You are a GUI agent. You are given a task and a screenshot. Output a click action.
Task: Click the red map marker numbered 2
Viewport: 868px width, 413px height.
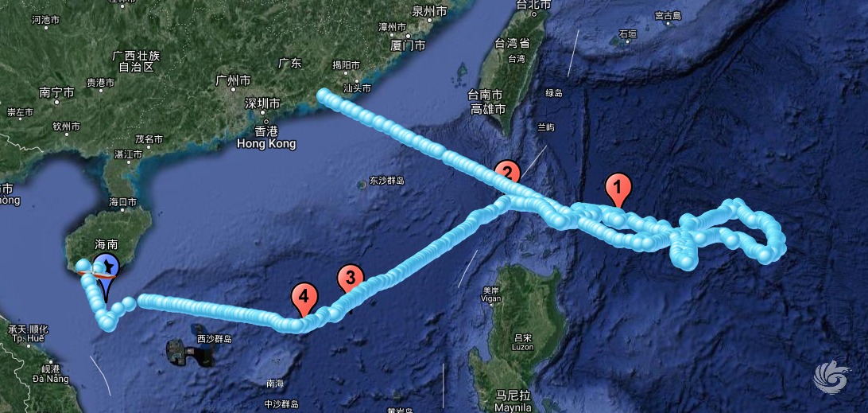tap(507, 173)
